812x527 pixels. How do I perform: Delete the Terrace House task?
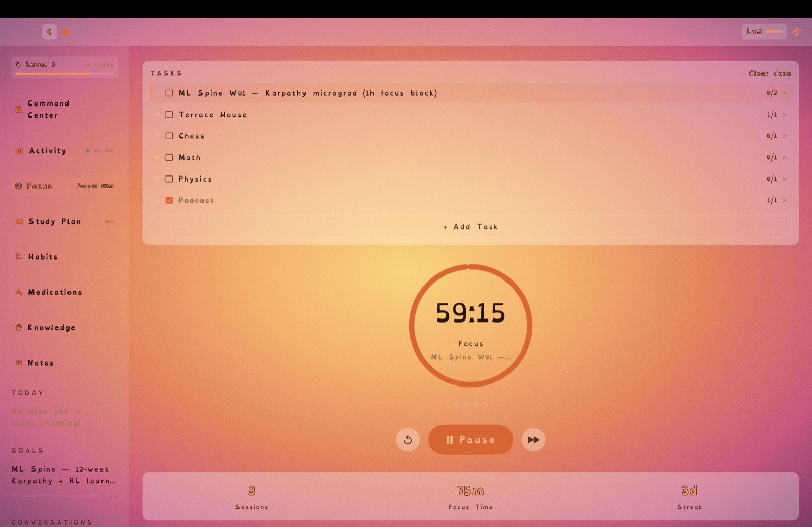click(x=785, y=115)
